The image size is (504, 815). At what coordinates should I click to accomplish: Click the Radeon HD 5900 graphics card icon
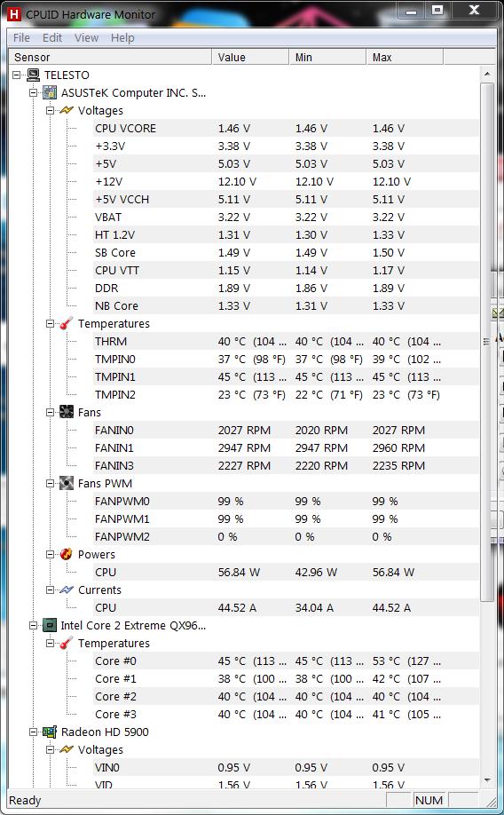50,732
